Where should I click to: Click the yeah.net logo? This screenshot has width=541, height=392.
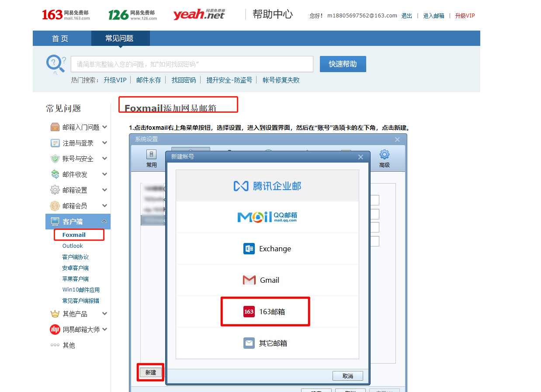pos(198,15)
